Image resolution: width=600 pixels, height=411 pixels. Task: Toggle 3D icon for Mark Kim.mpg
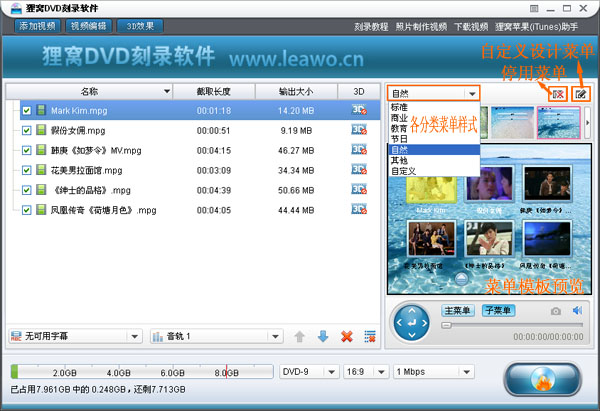click(x=359, y=110)
